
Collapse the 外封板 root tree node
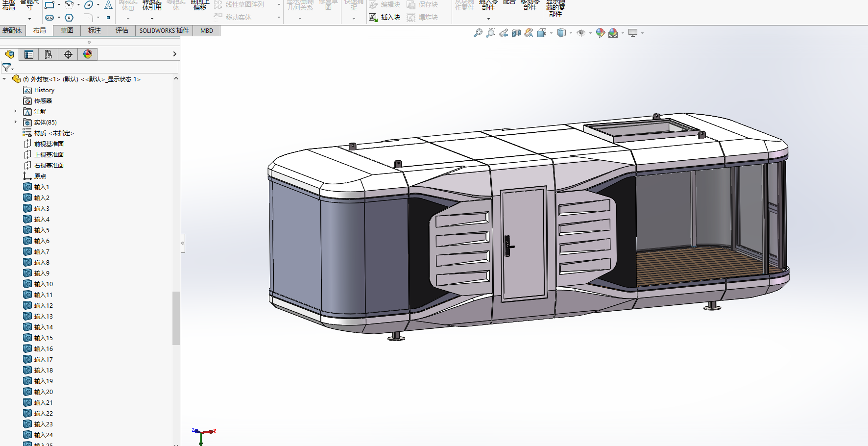[4, 79]
